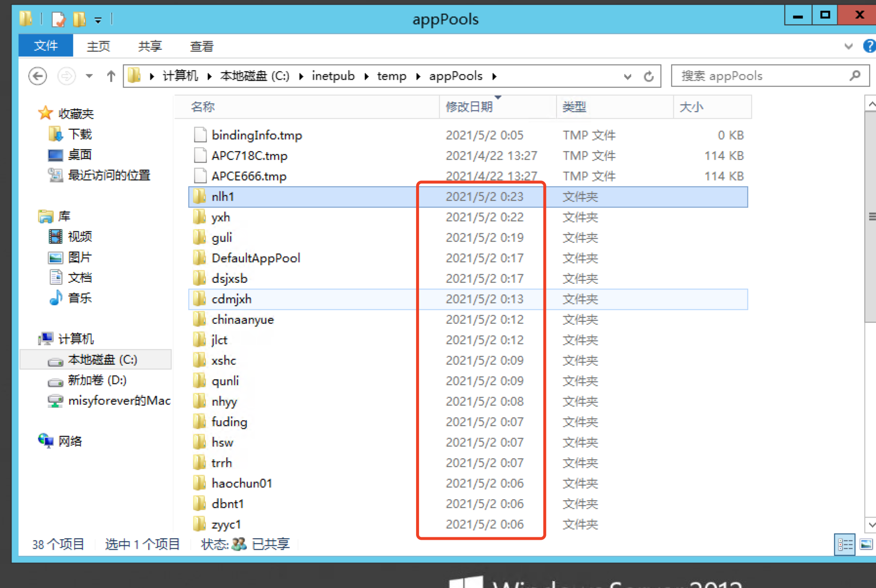Open the 文件 menu
Image resolution: width=876 pixels, height=588 pixels.
click(x=45, y=45)
